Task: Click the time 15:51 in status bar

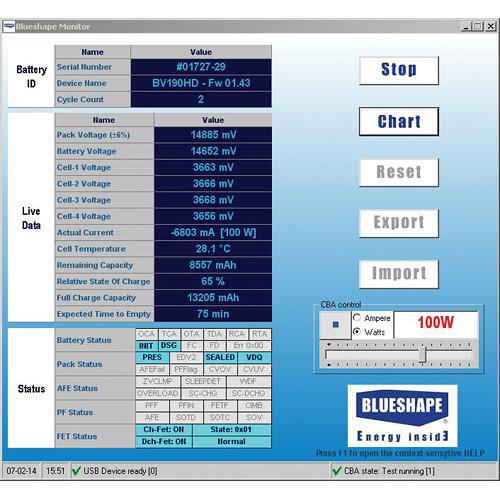Action: (x=55, y=471)
